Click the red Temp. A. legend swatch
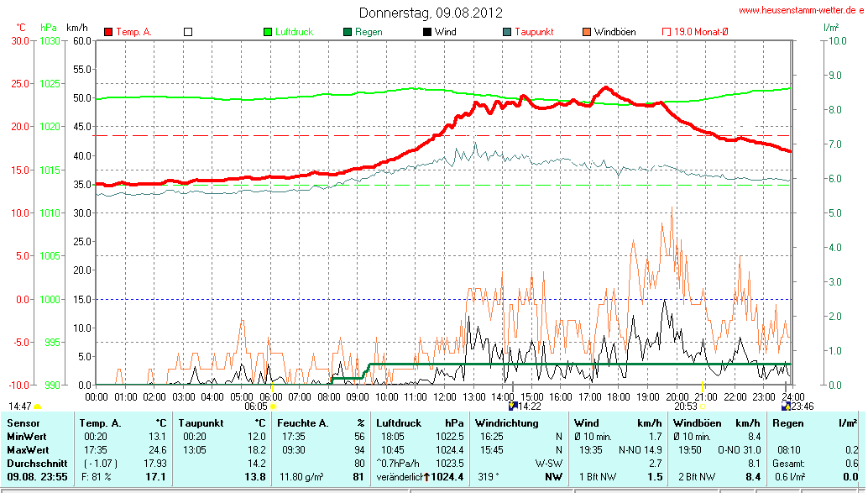Screen dimensions: 868x493 pos(108,32)
